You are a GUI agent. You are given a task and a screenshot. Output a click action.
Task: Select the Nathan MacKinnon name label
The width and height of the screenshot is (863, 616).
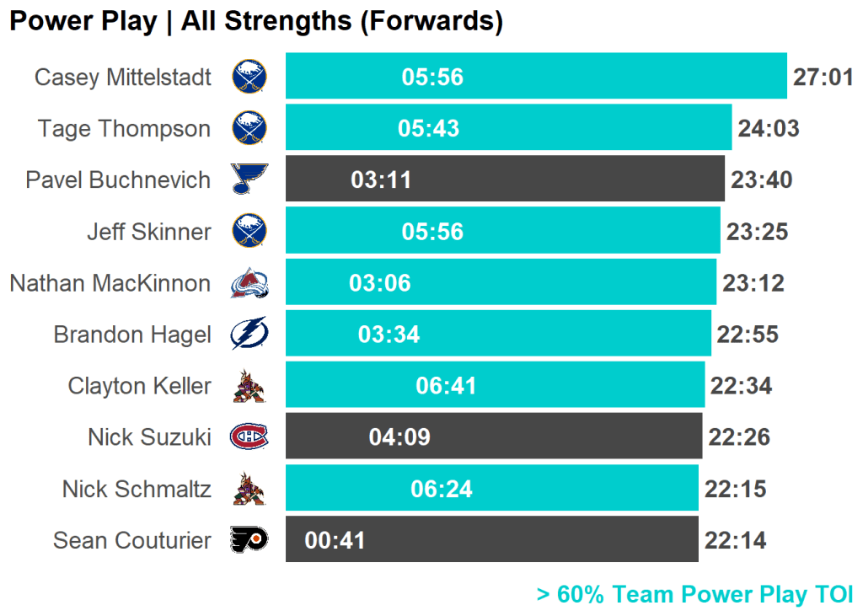point(110,283)
